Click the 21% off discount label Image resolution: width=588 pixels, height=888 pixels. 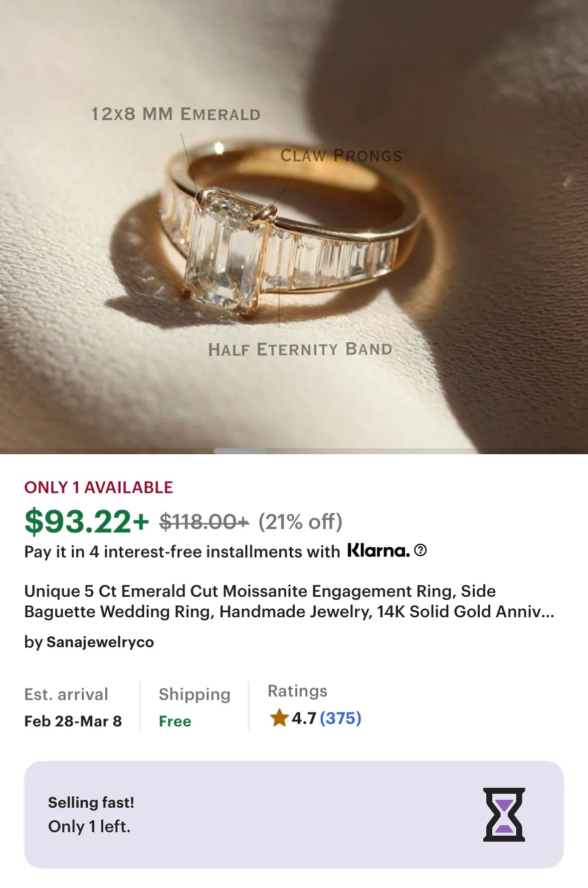pyautogui.click(x=300, y=523)
